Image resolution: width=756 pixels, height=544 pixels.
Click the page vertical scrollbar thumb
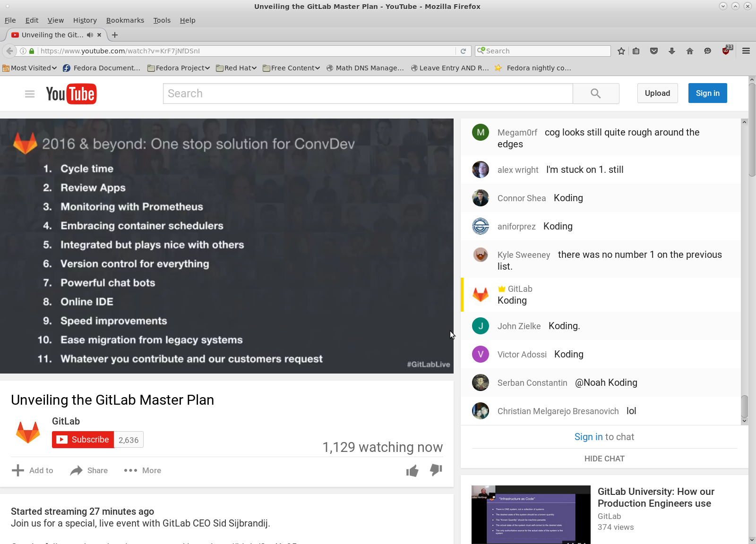point(752,130)
